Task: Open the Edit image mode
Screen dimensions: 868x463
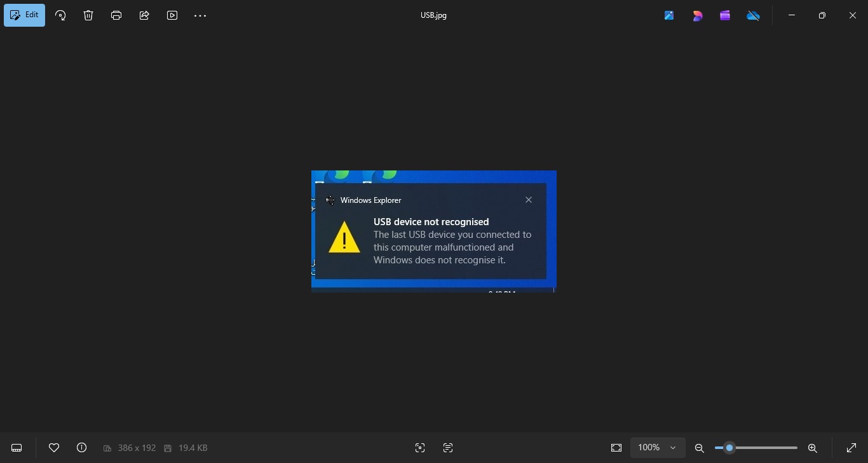Action: click(25, 15)
